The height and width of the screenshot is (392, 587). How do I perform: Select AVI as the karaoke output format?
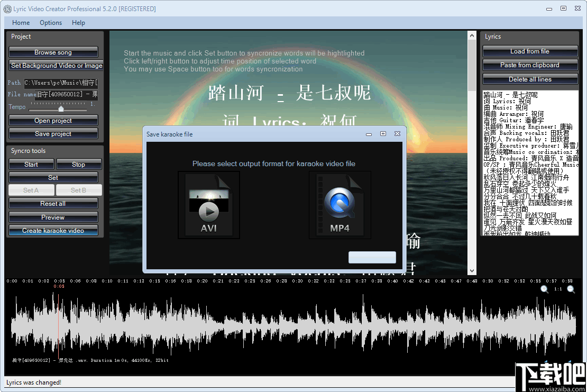coord(208,205)
